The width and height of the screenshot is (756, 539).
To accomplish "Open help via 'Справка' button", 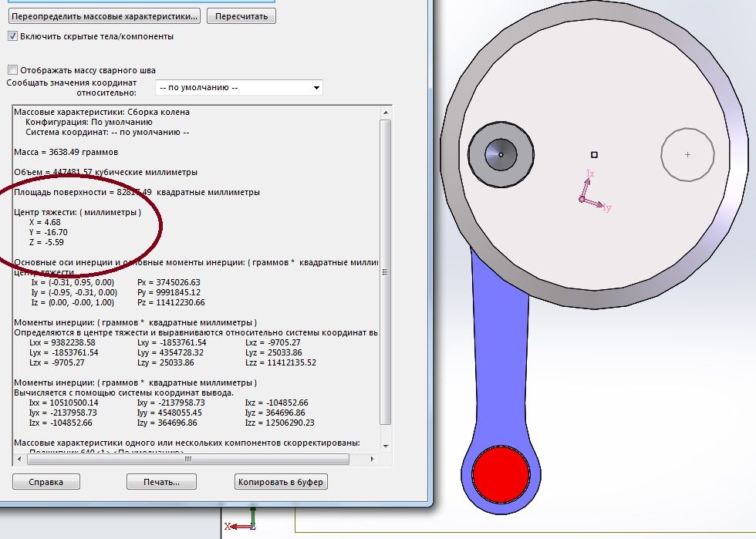I will point(47,482).
